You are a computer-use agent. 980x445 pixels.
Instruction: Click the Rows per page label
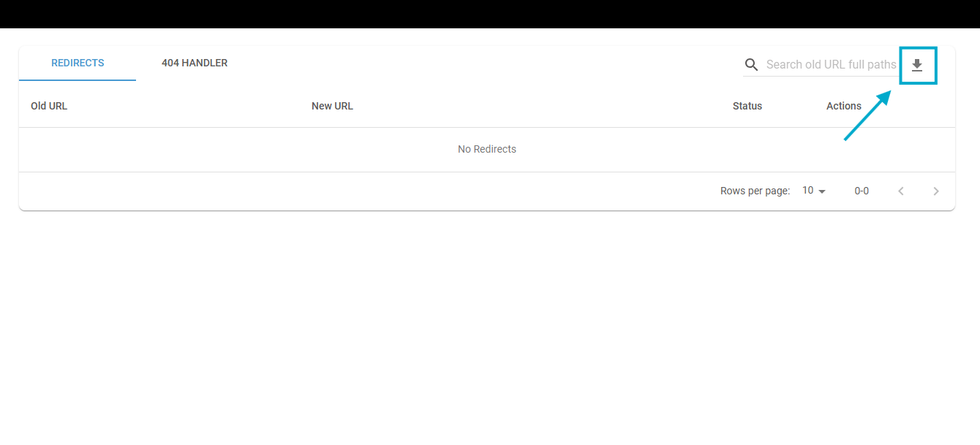click(x=754, y=191)
